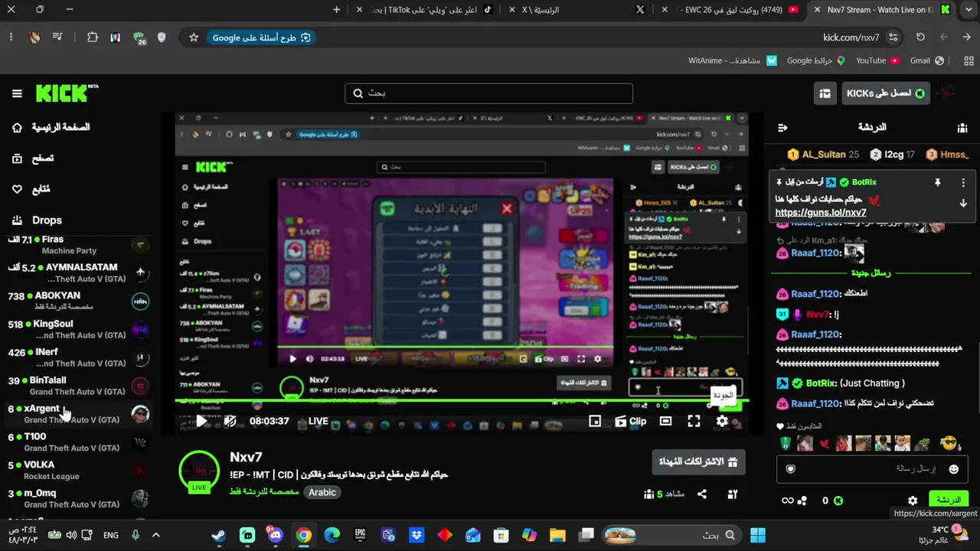
Task: Create a Clip from the stream
Action: click(630, 421)
